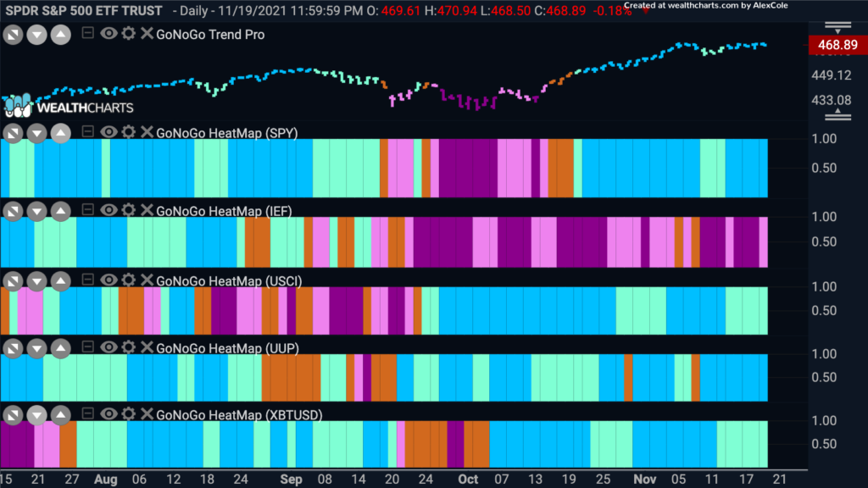Collapse the HeatMap (SPY) panel

click(87, 131)
